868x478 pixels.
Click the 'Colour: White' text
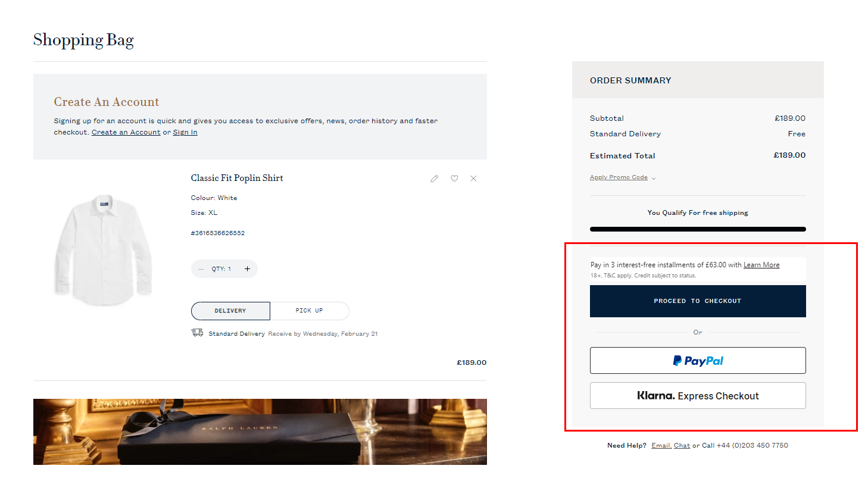tap(214, 198)
